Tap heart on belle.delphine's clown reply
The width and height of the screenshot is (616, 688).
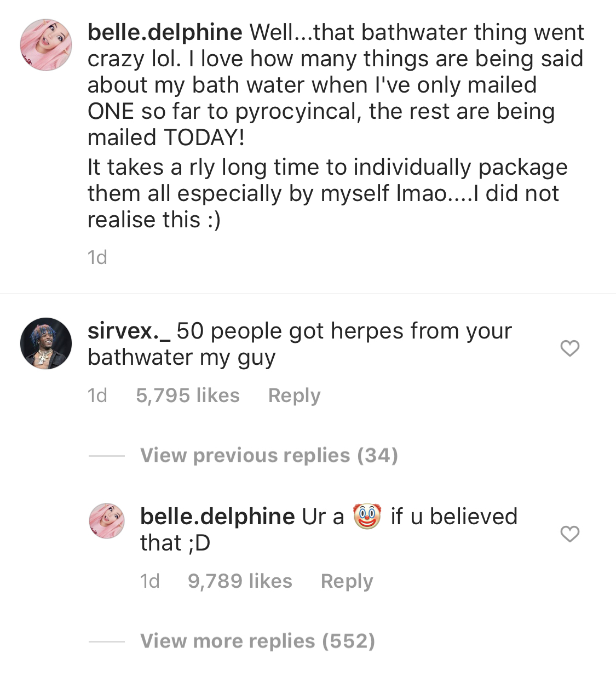pyautogui.click(x=570, y=534)
